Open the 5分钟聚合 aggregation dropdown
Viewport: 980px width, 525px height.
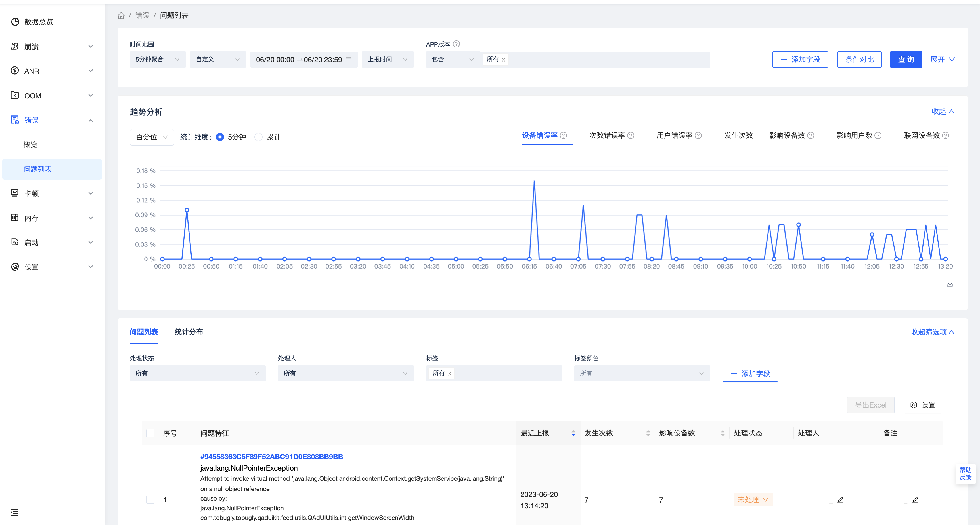coord(158,59)
